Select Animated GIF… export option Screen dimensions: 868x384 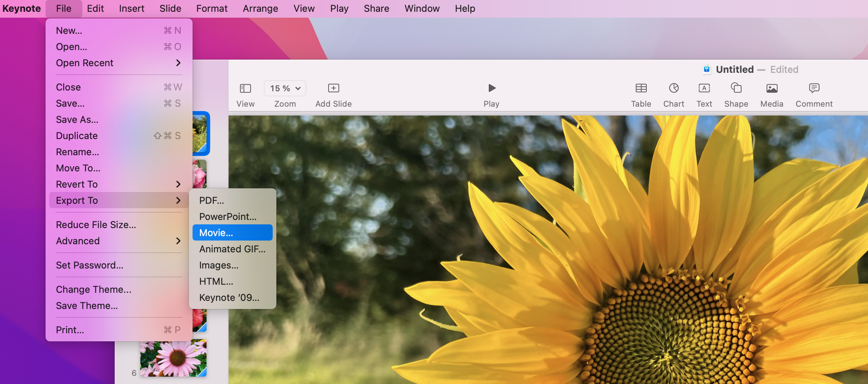click(x=232, y=249)
